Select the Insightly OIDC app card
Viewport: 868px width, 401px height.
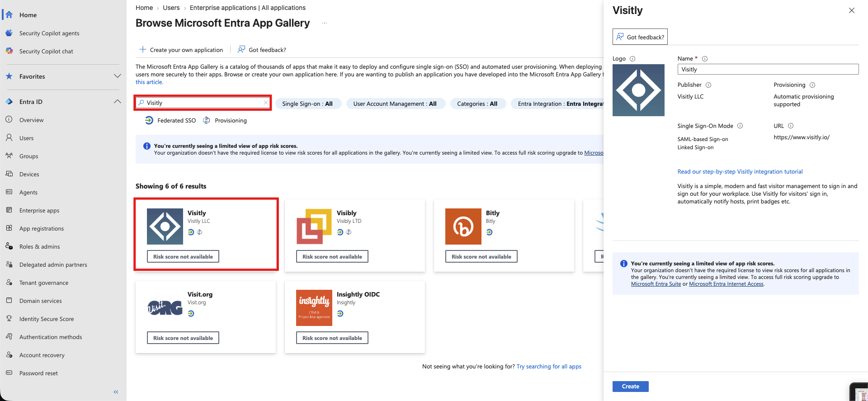355,317
